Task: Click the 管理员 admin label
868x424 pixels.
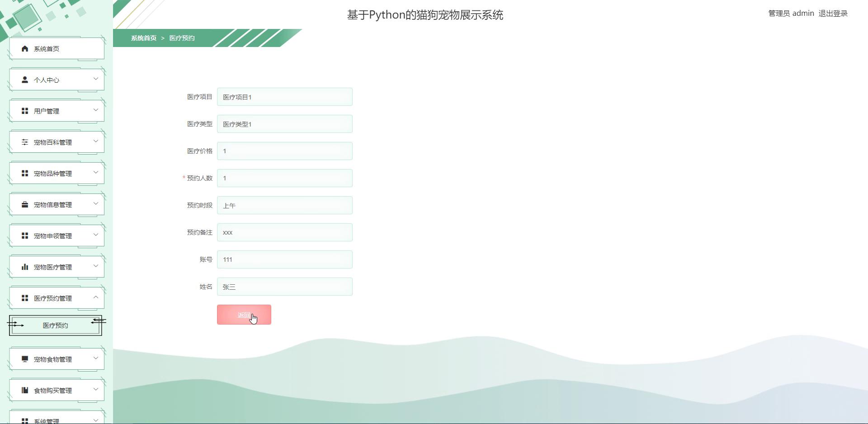Action: (791, 14)
